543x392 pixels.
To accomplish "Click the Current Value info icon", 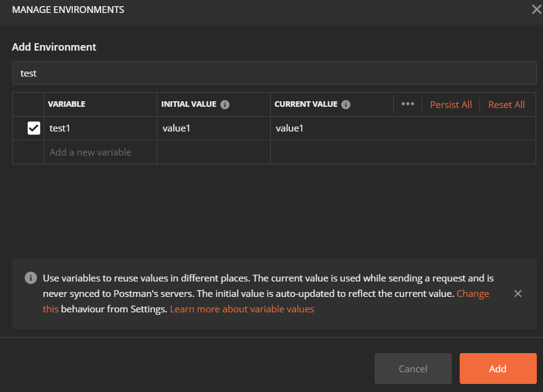I will pyautogui.click(x=346, y=104).
